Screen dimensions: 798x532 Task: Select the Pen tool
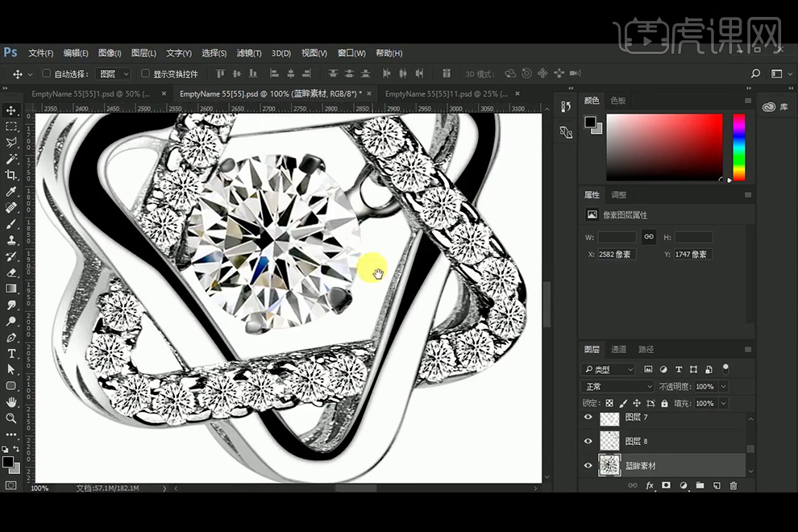coord(10,338)
